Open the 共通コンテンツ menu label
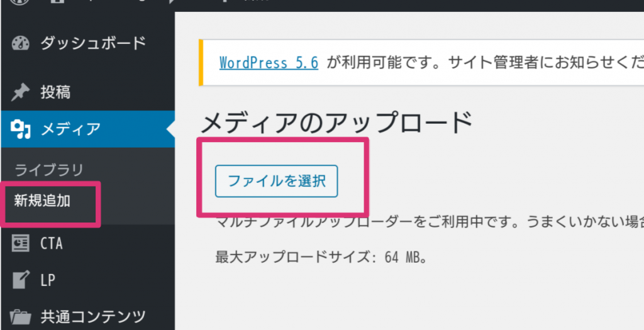 (x=93, y=317)
